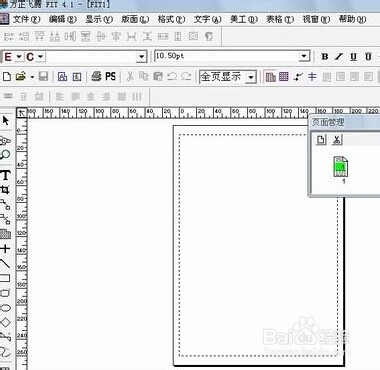
Task: Open the 编辑(E) menu
Action: 63,19
